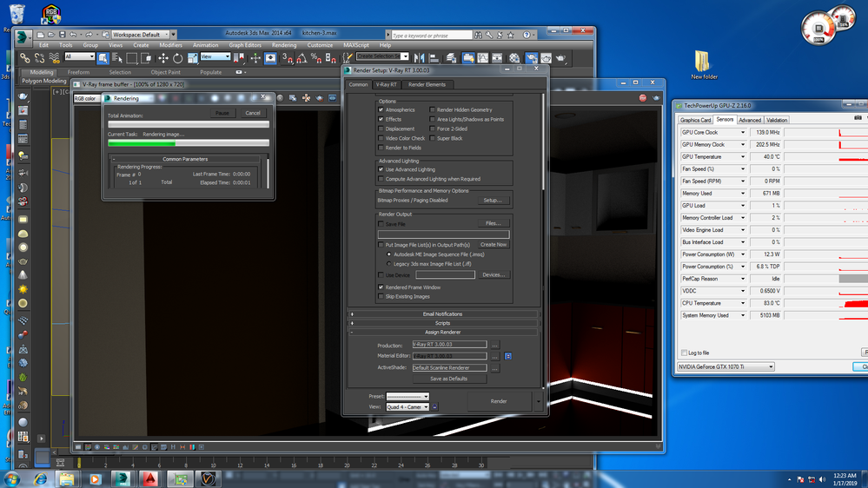
Task: Click the Save File icon in quick access toolbar
Action: 62,35
